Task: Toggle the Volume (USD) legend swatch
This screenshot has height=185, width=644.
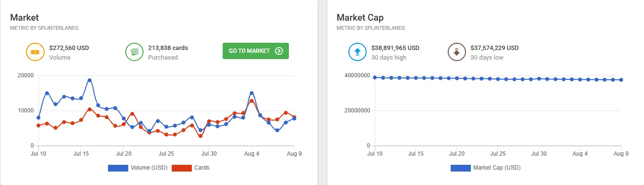Action: coord(118,168)
